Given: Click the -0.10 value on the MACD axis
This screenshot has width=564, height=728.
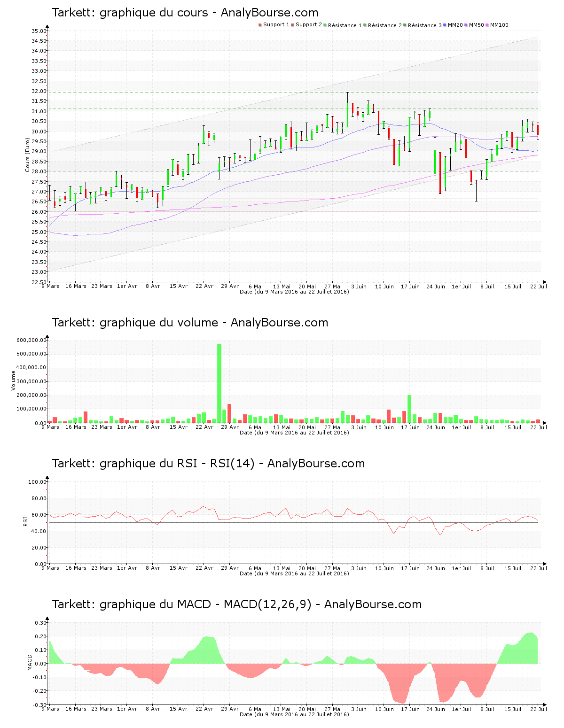Looking at the screenshot, I should 40,677.
